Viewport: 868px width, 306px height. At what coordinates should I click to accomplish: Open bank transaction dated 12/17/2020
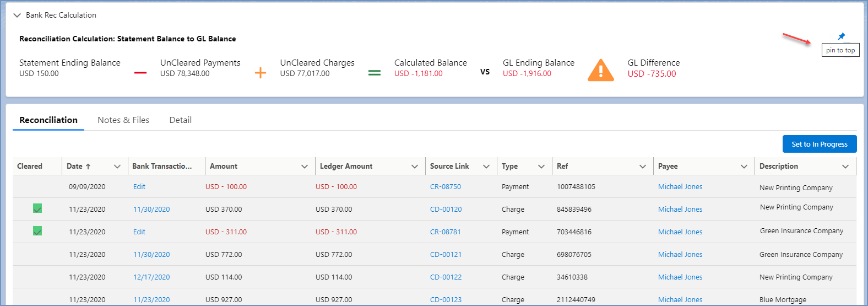pos(151,277)
